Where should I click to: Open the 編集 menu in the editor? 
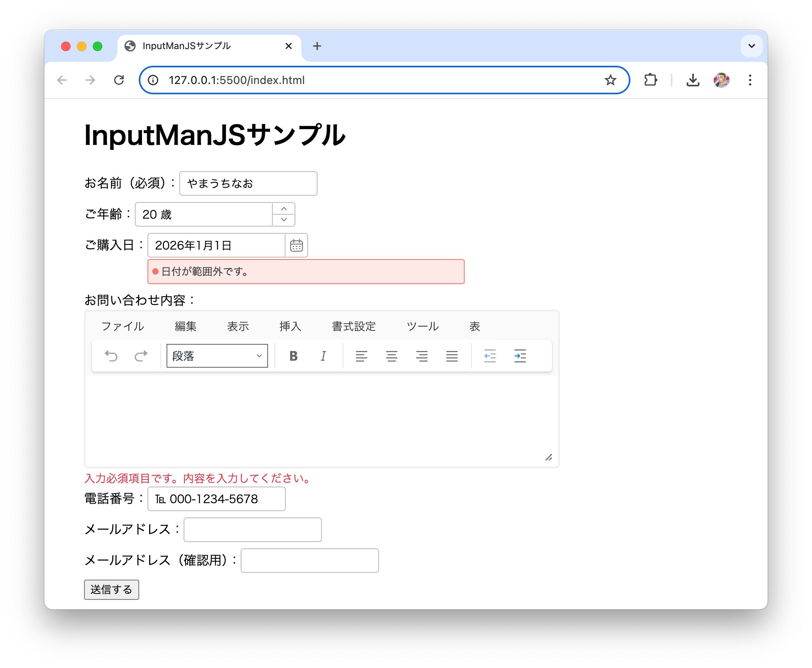[186, 326]
